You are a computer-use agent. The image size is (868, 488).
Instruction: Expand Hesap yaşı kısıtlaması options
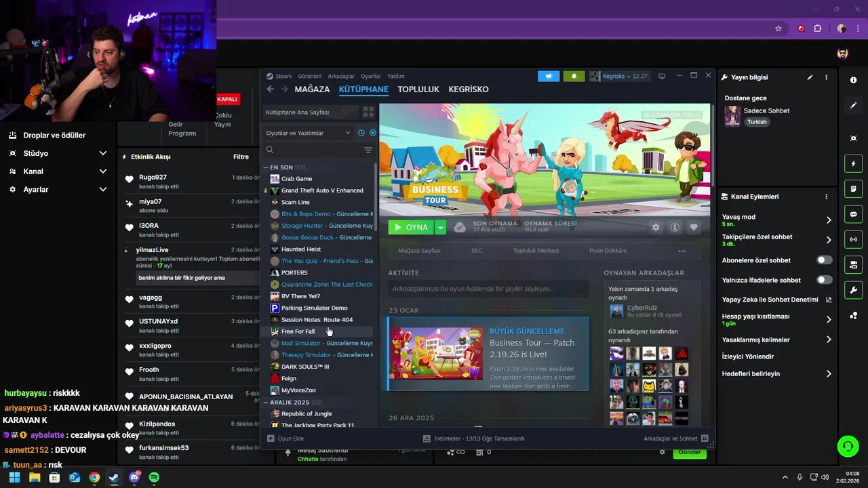(x=829, y=319)
